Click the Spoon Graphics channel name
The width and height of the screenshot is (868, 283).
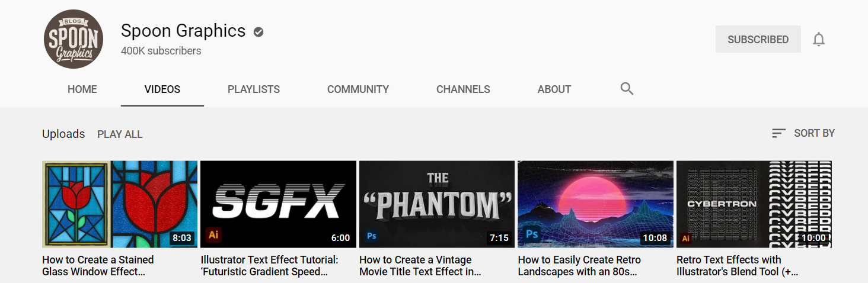[183, 30]
